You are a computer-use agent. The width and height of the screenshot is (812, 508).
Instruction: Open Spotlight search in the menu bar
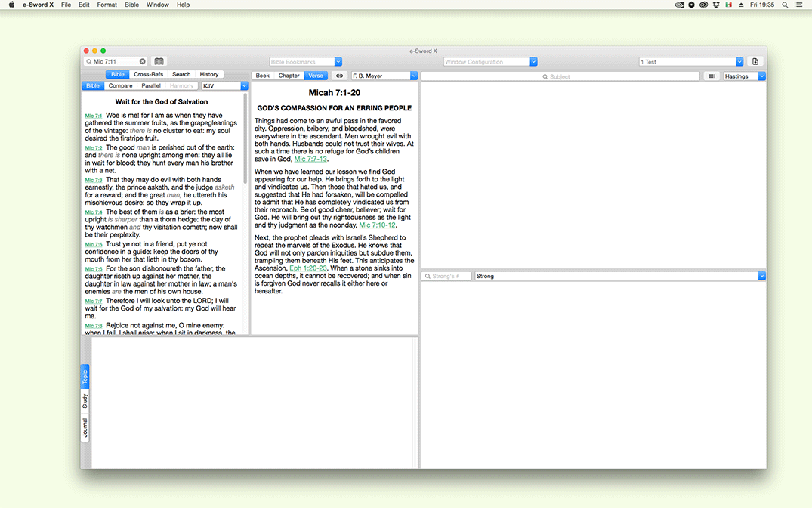click(785, 5)
